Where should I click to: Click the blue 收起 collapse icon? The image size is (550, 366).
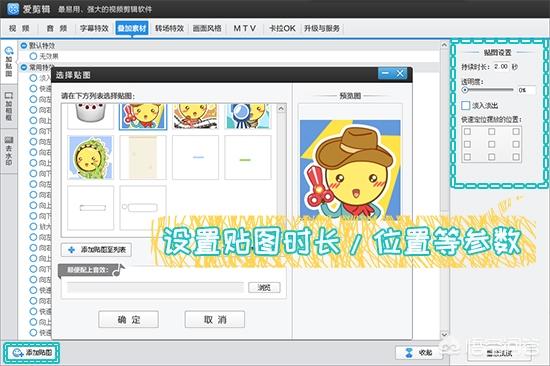(x=409, y=353)
